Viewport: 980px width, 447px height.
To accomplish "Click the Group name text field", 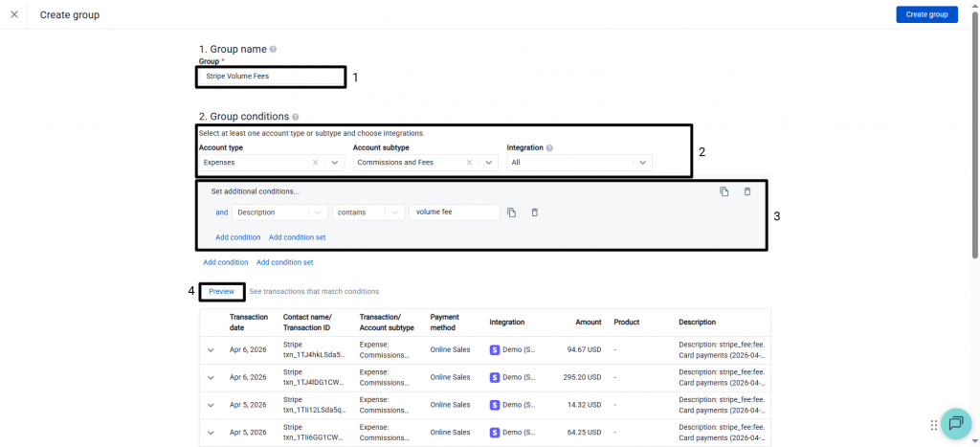I will tap(272, 76).
